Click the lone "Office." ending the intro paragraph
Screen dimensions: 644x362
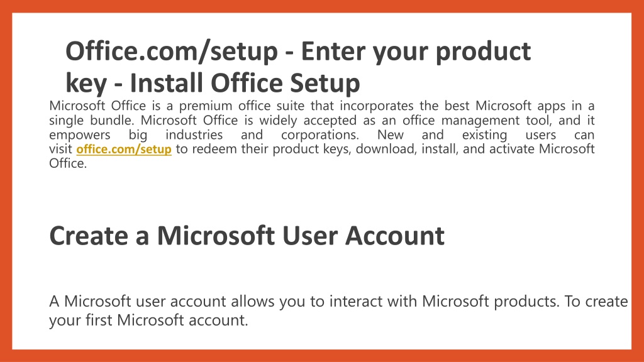[x=68, y=163]
